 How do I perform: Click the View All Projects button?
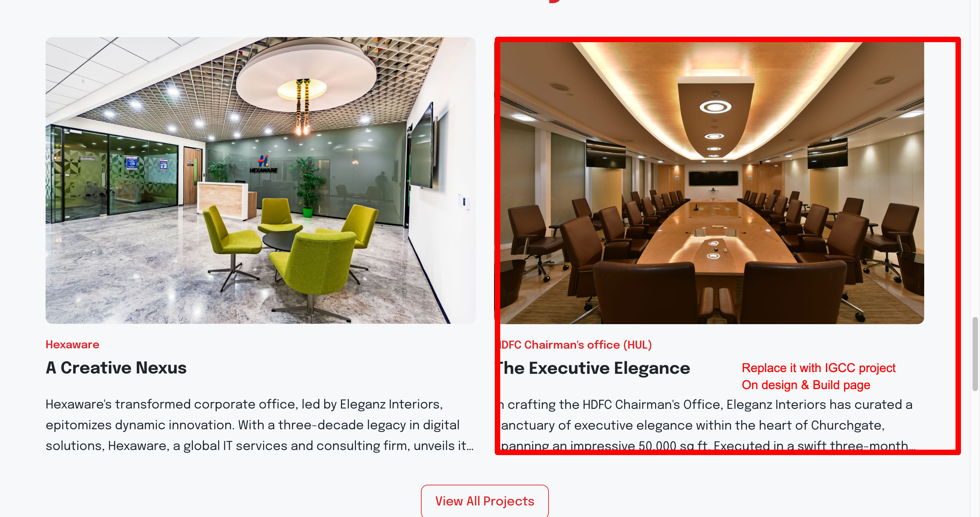point(485,501)
